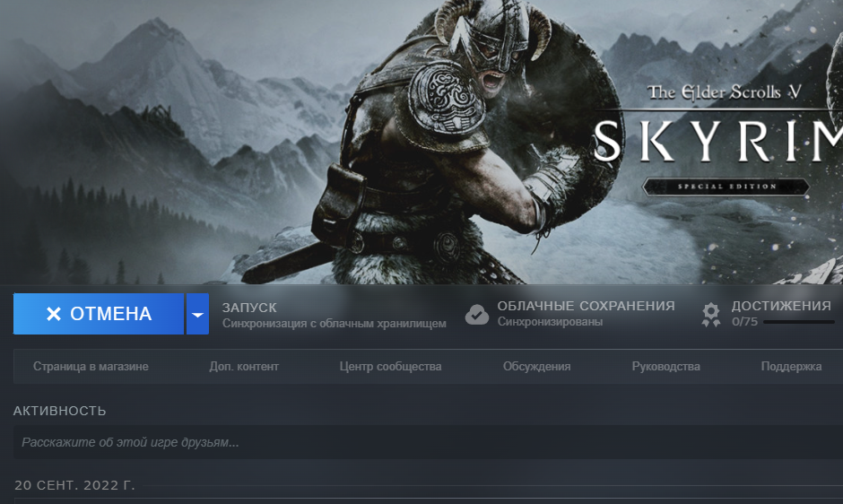The height and width of the screenshot is (504, 843).
Task: Click the cloud saves checkmark icon
Action: coord(477,314)
